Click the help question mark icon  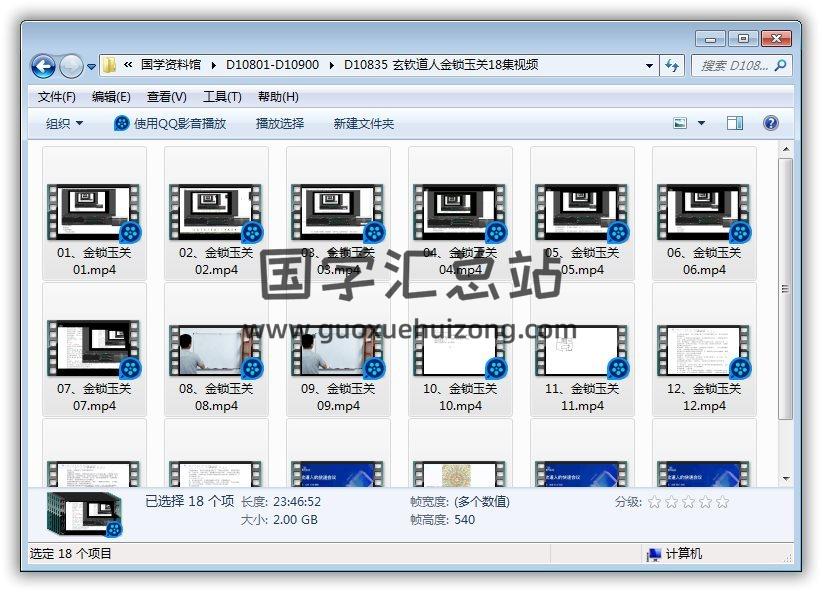[770, 123]
